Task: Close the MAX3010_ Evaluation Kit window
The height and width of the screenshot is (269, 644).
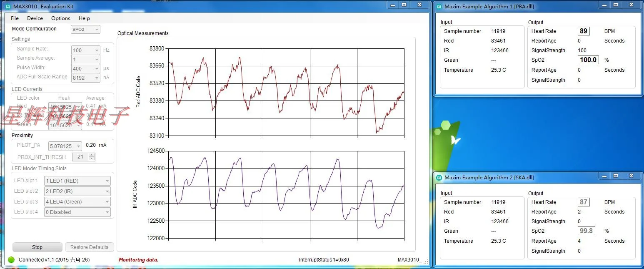Action: click(x=419, y=5)
